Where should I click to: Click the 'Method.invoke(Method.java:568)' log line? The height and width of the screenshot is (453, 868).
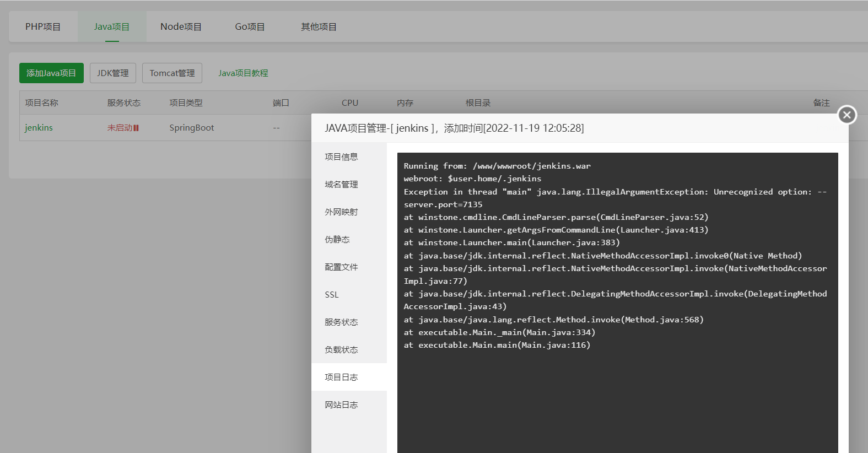click(x=554, y=320)
